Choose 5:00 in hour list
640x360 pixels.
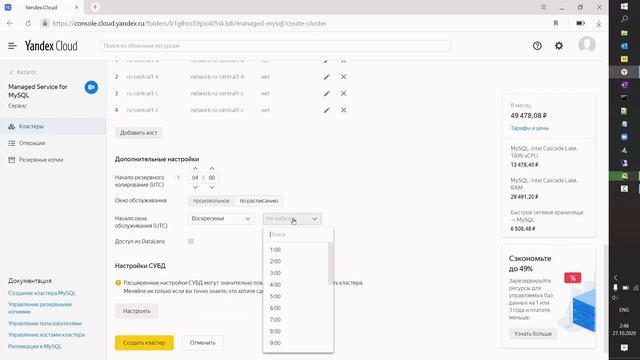pyautogui.click(x=296, y=296)
